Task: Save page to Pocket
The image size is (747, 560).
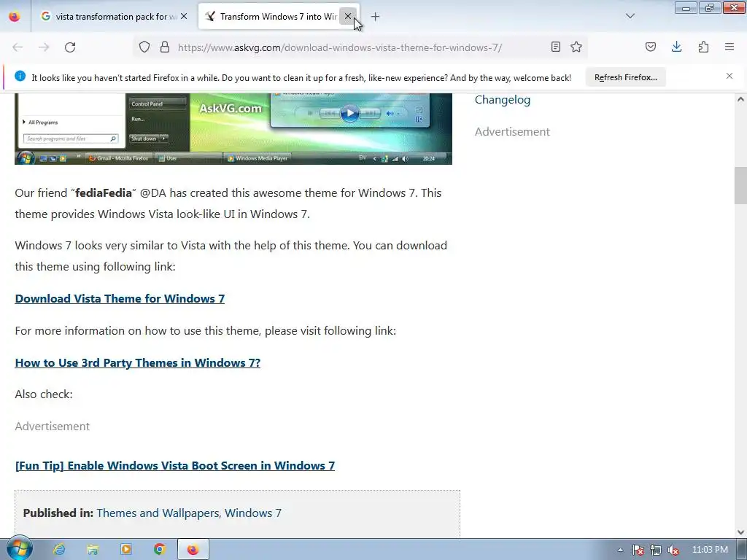Action: coord(651,47)
